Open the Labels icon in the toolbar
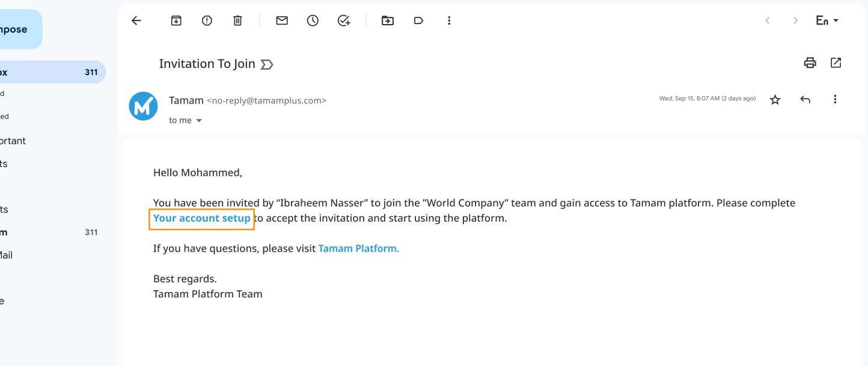Image resolution: width=868 pixels, height=366 pixels. 418,20
